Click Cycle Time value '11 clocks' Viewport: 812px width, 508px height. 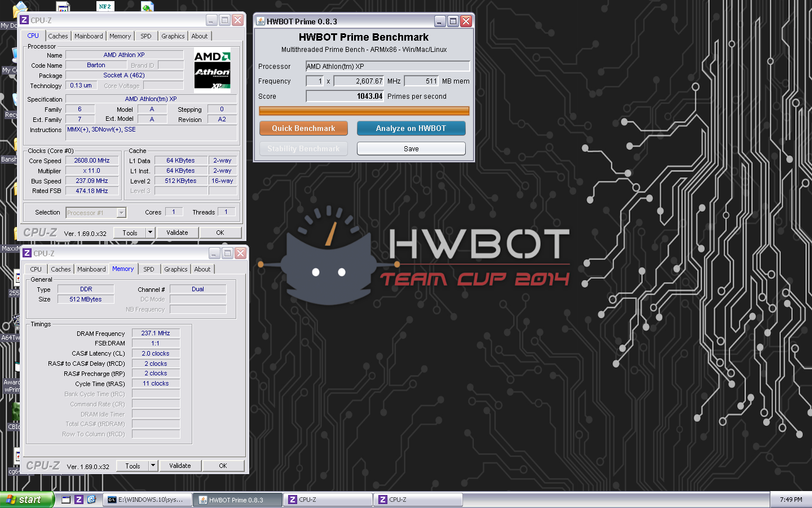pyautogui.click(x=156, y=384)
